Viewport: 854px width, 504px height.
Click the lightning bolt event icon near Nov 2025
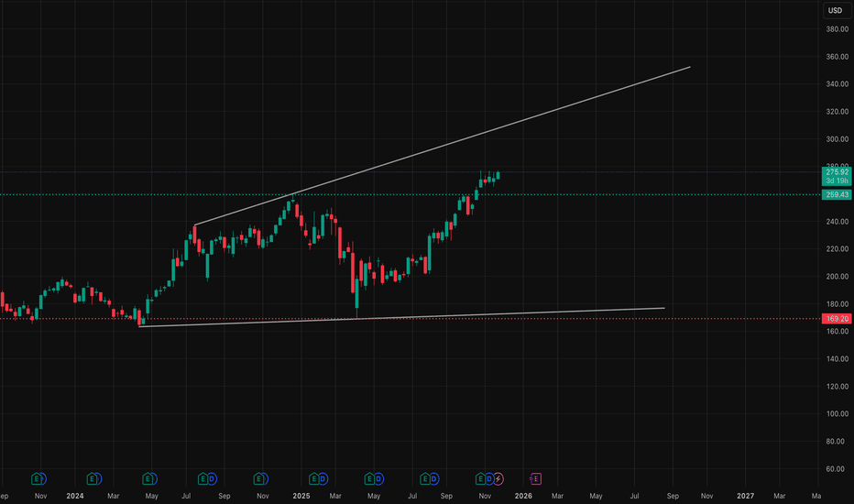click(x=499, y=478)
